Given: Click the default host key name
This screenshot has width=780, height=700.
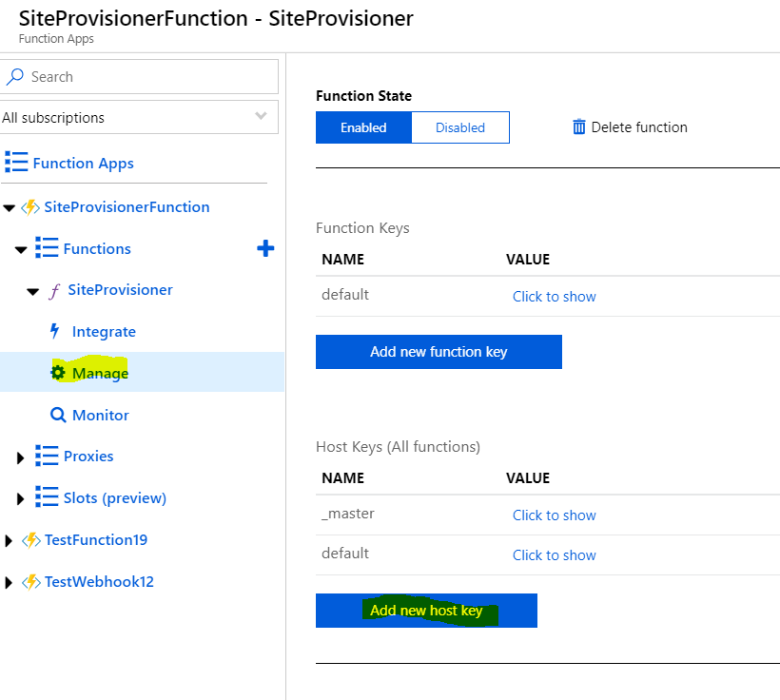Looking at the screenshot, I should click(345, 554).
